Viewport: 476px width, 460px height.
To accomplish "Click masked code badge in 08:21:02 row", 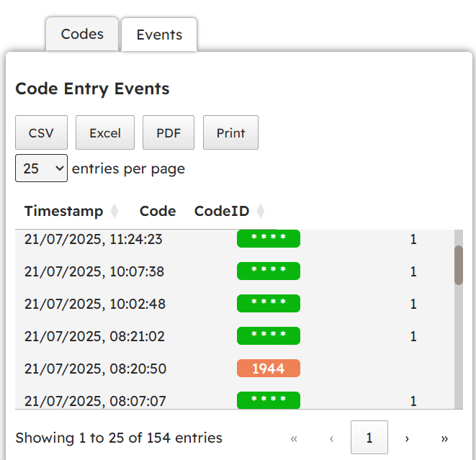I will click(269, 336).
